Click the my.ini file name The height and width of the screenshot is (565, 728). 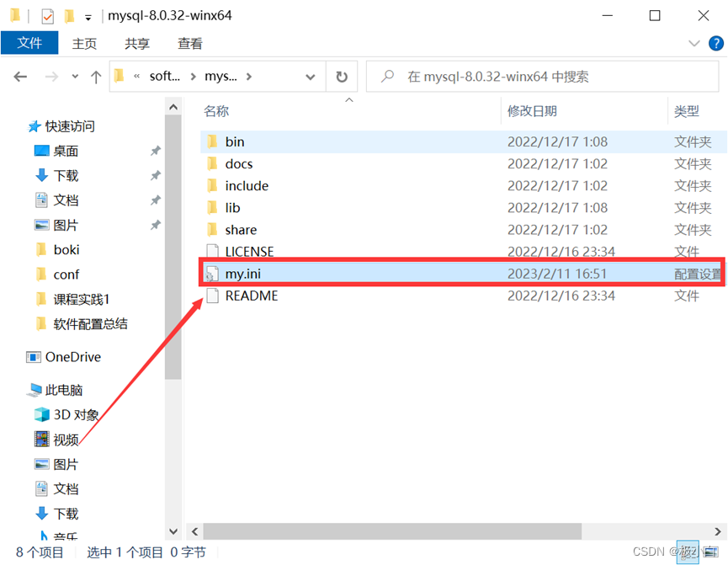coord(243,274)
